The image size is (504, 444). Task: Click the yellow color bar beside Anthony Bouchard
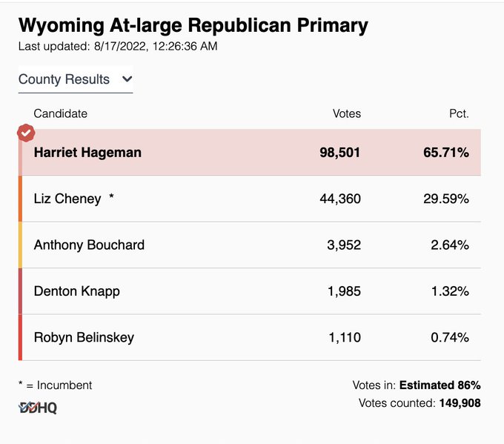(21, 245)
